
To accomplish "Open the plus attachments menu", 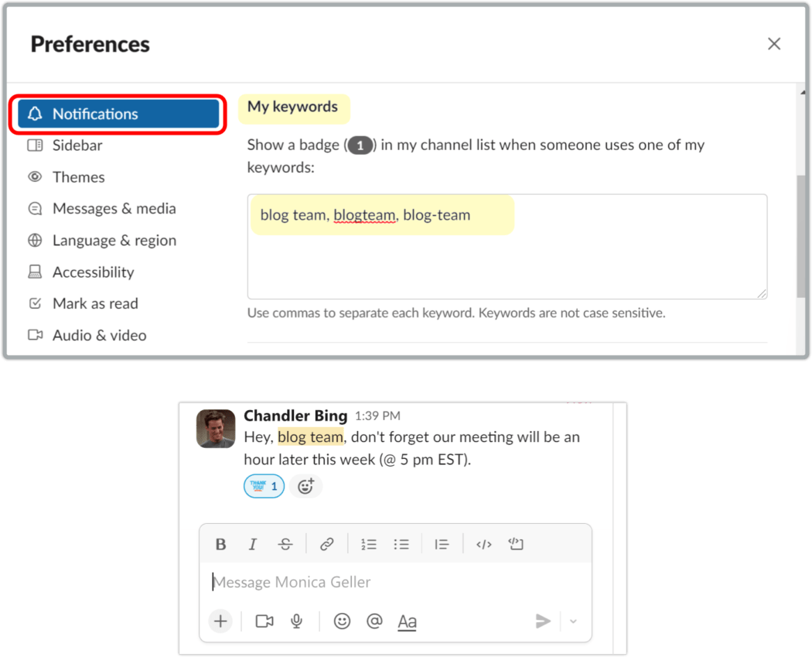I will 220,621.
